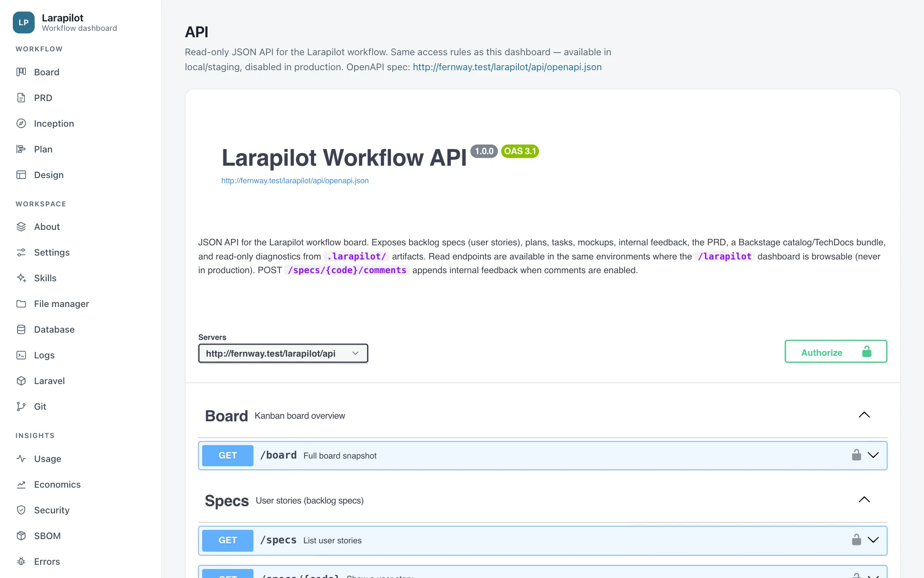This screenshot has height=578, width=924.
Task: Click 'User stories (backlog specs)' text
Action: (310, 501)
